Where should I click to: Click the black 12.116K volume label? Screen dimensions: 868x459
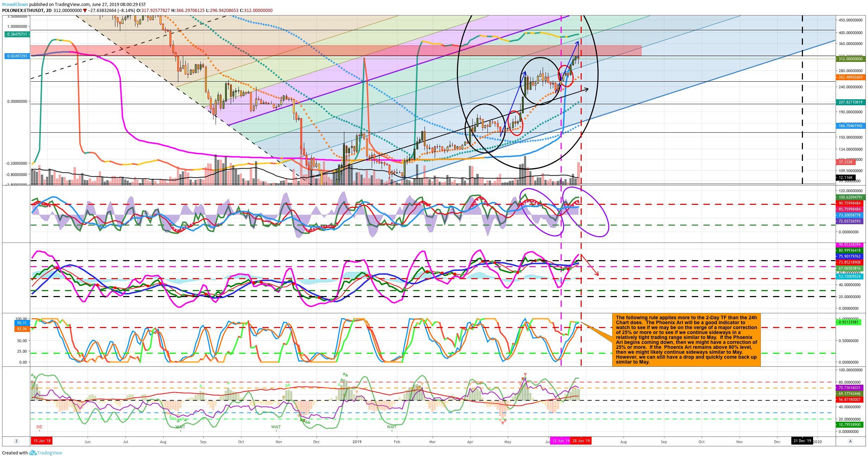coord(845,177)
